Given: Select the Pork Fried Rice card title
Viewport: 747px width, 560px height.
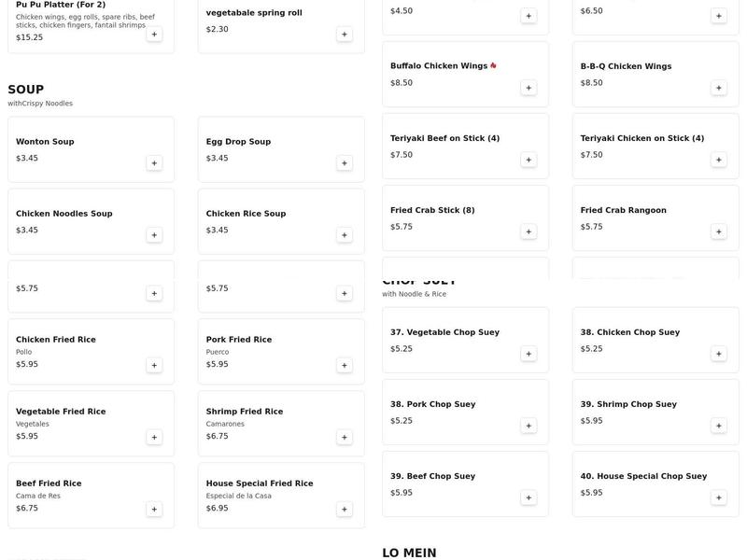Looking at the screenshot, I should pos(239,340).
